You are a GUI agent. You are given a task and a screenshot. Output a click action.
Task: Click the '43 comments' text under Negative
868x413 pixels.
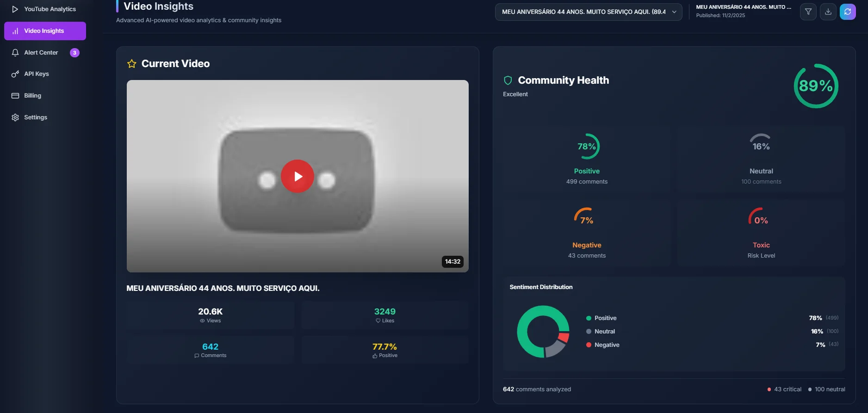[587, 256]
